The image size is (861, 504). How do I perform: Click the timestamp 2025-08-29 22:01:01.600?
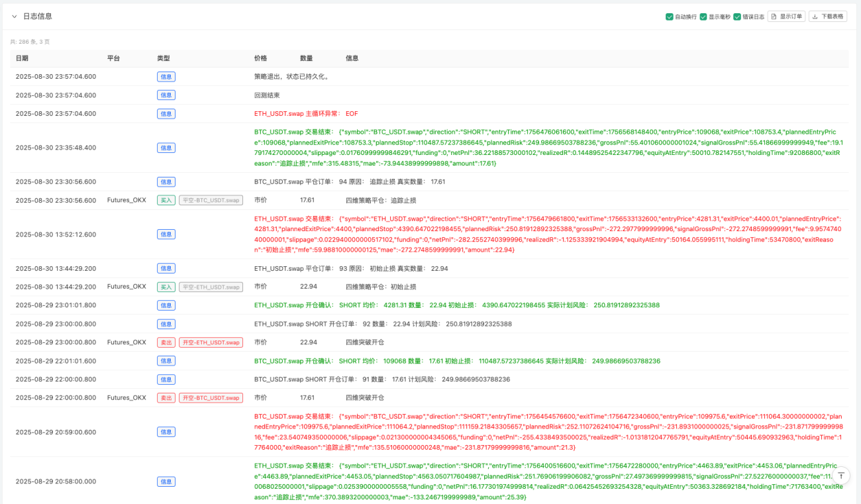(56, 361)
